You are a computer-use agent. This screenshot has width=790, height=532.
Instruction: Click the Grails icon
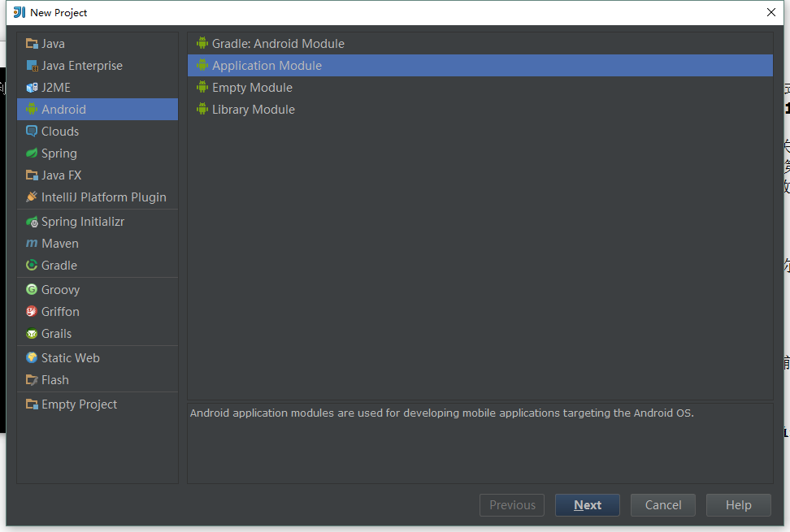[32, 334]
